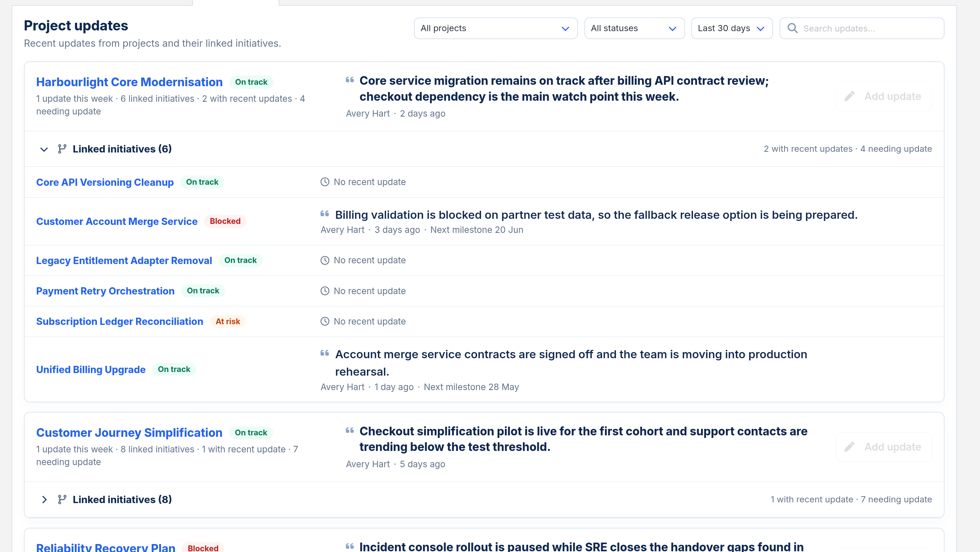Click the pencil icon in the Customer Journey Add update button
980x552 pixels.
pos(849,447)
